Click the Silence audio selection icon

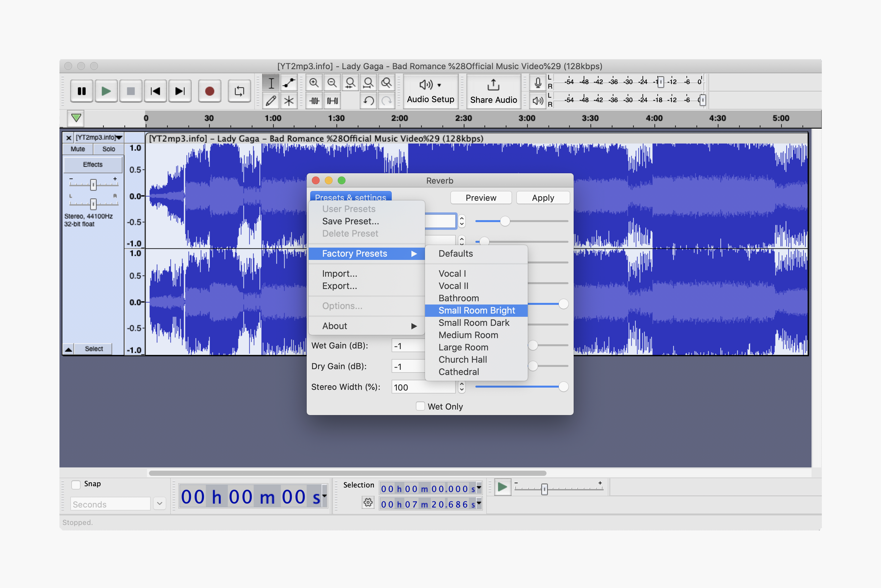pos(332,101)
